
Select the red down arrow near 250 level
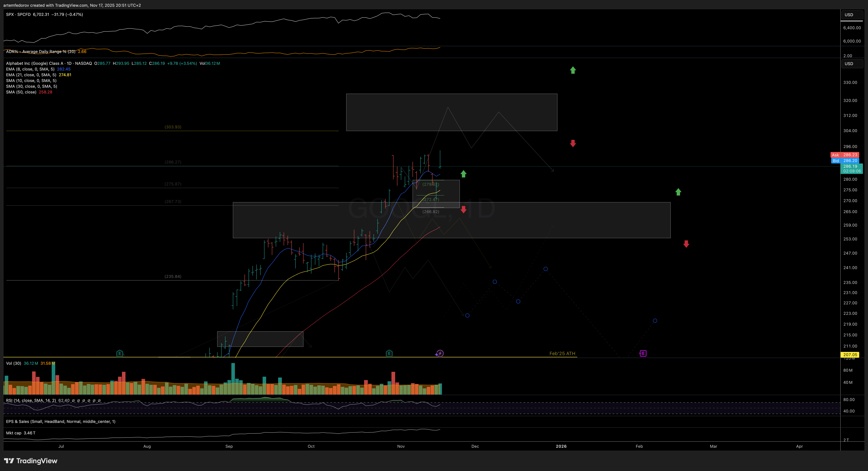point(686,244)
